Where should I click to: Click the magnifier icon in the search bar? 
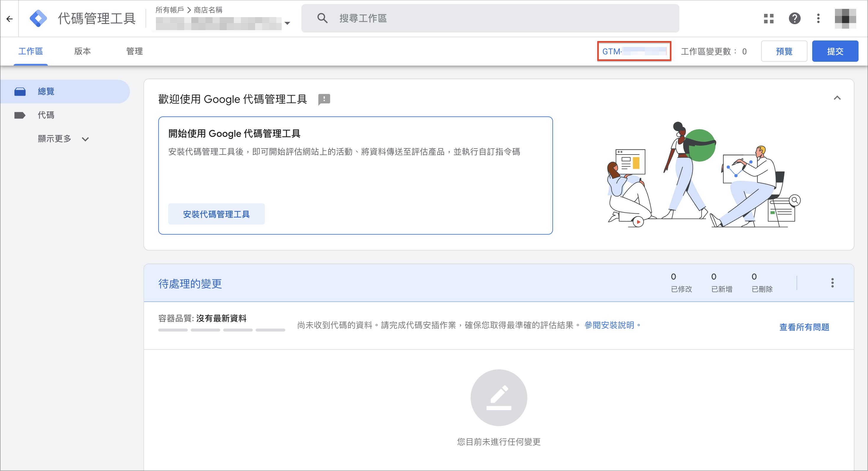pos(322,18)
